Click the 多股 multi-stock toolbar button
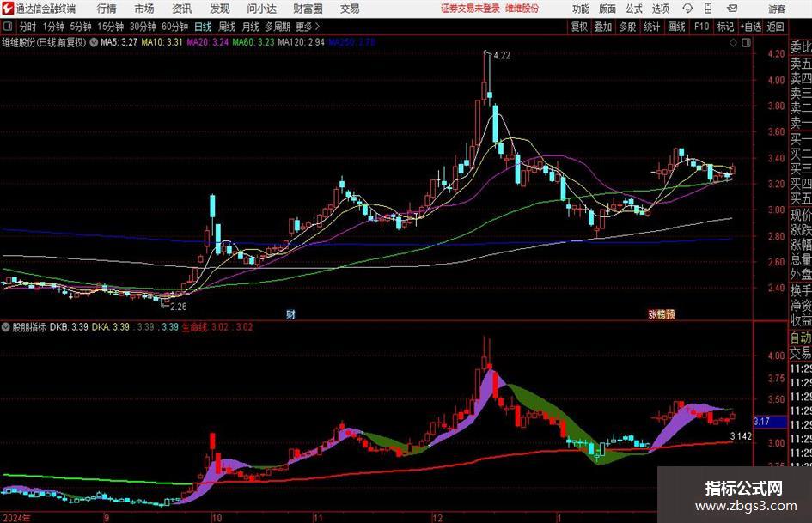The image size is (812, 523). (627, 27)
